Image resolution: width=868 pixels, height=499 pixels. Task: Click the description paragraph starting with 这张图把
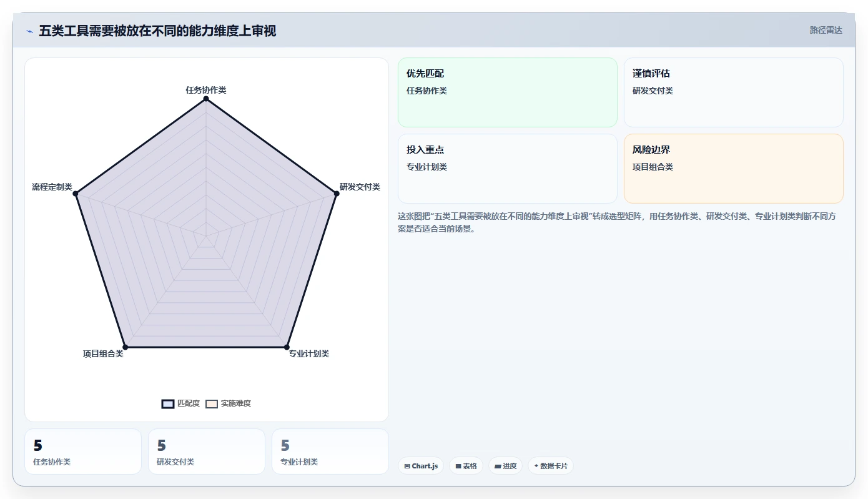click(x=618, y=222)
